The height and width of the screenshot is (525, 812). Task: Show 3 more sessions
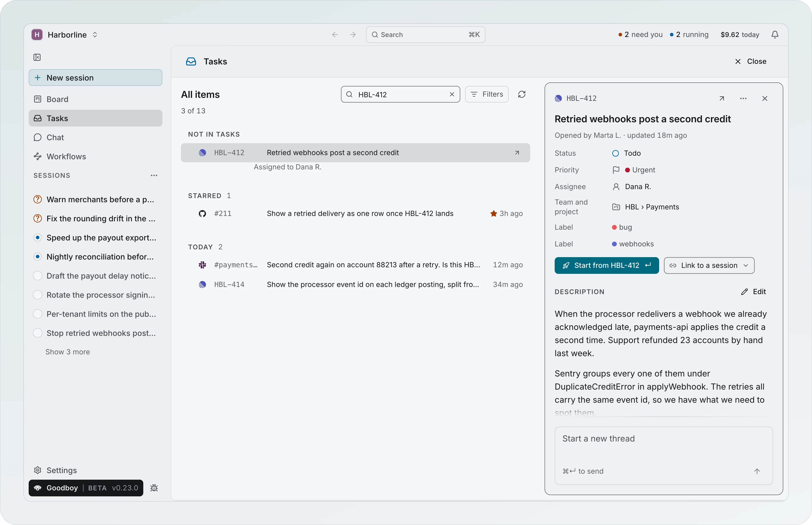click(67, 352)
